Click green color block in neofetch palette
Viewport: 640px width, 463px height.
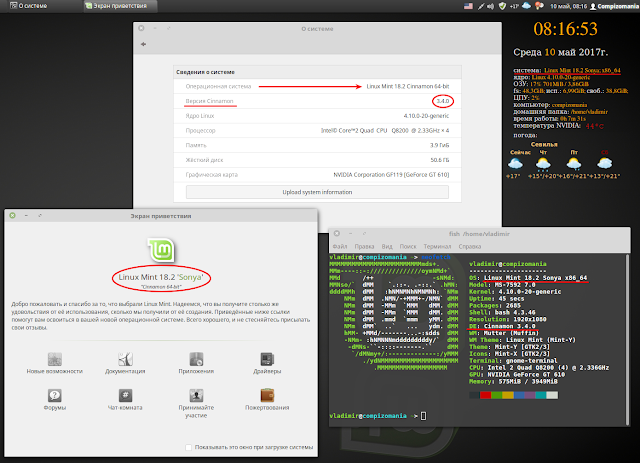click(x=496, y=395)
